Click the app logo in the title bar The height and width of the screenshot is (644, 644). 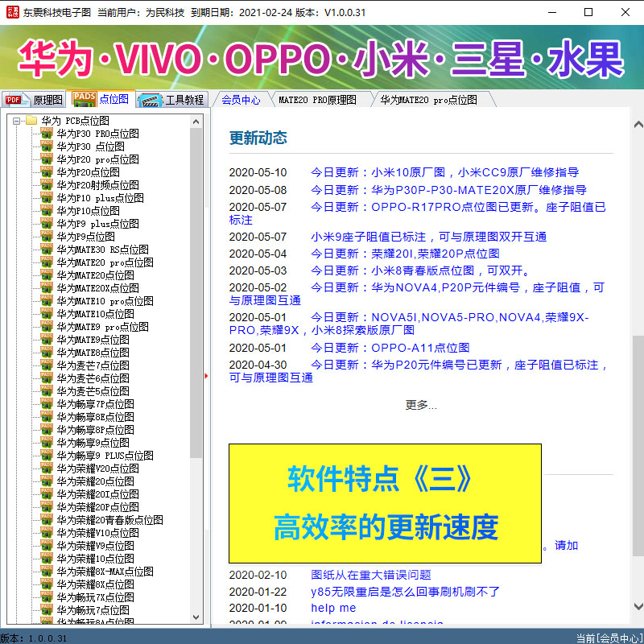pos(12,12)
